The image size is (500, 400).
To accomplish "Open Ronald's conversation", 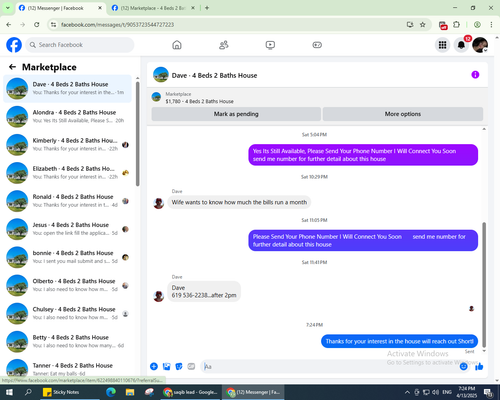I will click(x=67, y=201).
